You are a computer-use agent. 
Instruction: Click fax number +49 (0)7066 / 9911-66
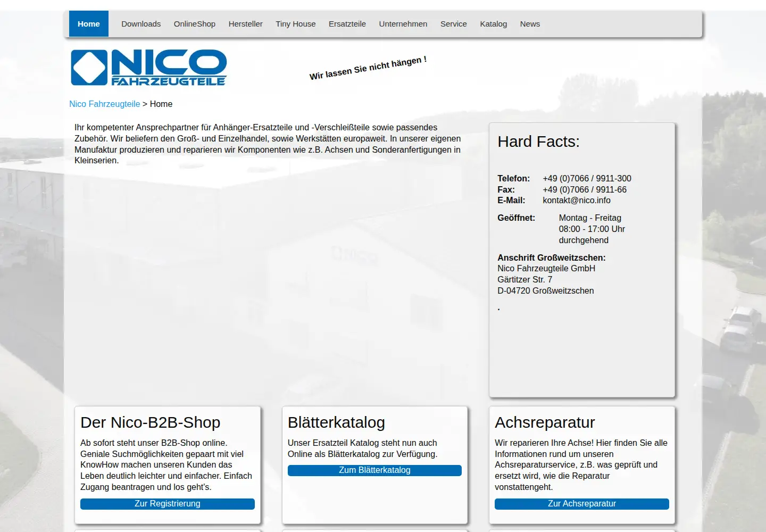click(585, 190)
